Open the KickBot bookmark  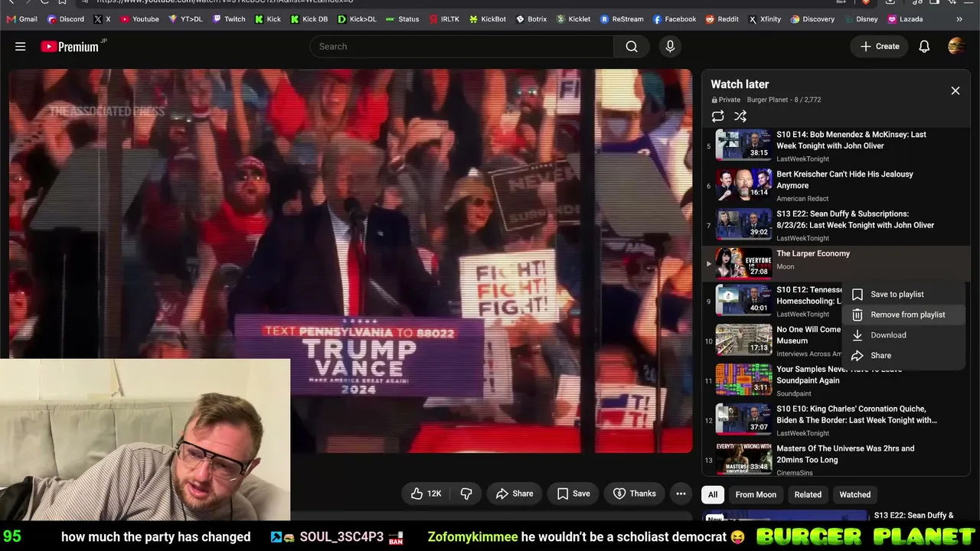[488, 19]
